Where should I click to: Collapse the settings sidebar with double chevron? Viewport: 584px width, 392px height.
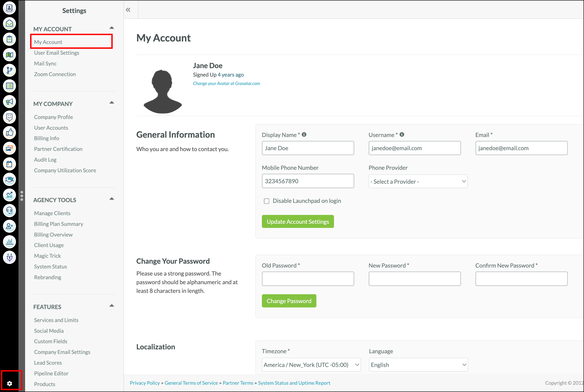(x=128, y=10)
